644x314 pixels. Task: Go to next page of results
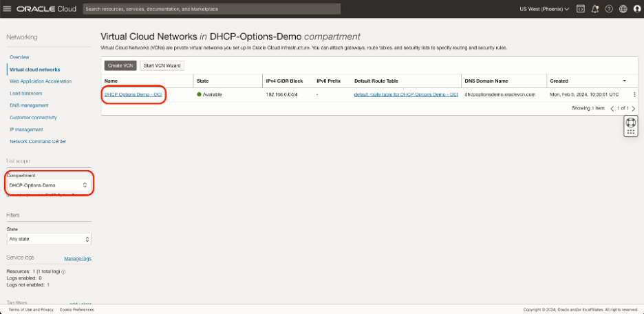pyautogui.click(x=634, y=109)
